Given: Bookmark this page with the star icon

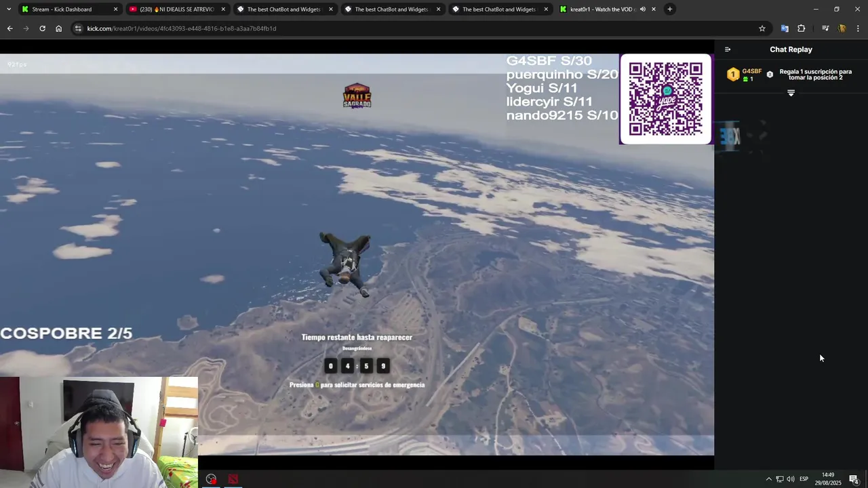Looking at the screenshot, I should (762, 28).
